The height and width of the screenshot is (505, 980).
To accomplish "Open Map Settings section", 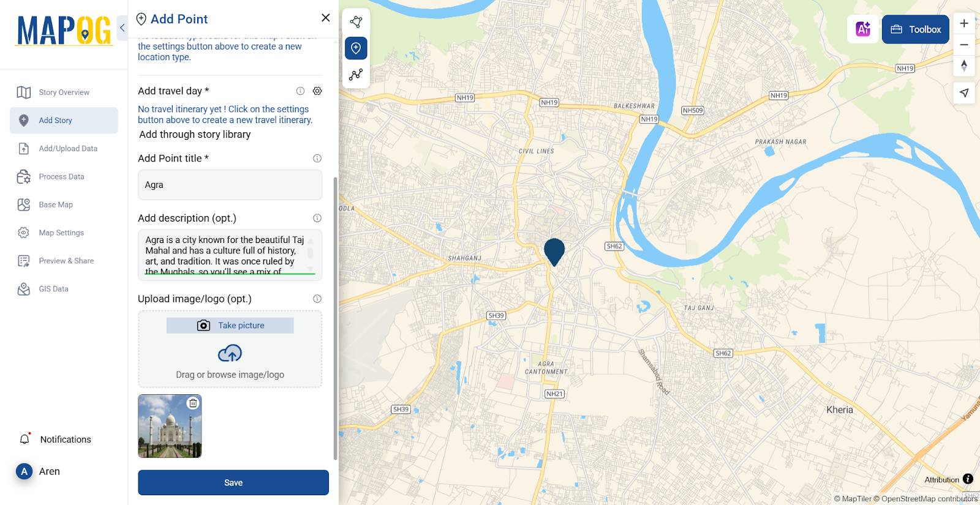I will (x=64, y=233).
